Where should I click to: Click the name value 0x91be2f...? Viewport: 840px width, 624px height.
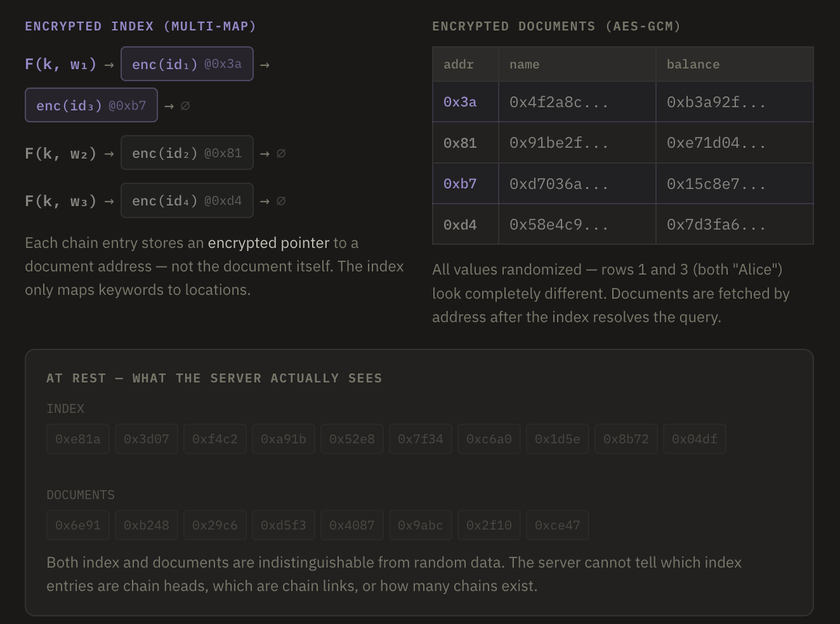(x=558, y=143)
